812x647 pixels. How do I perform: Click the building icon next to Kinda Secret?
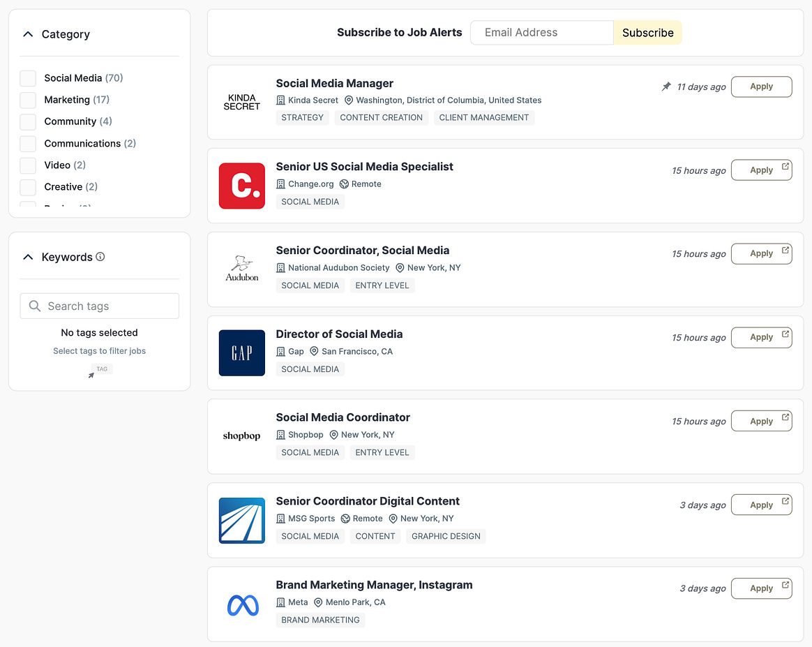click(x=280, y=100)
